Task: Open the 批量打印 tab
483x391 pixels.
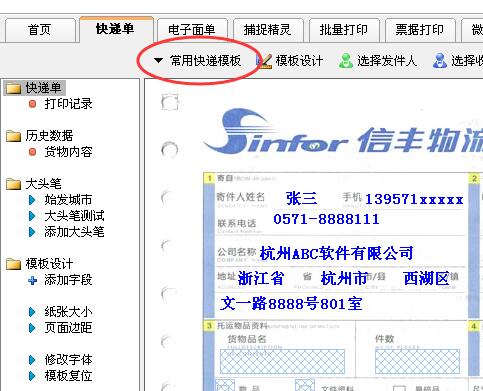Action: pos(344,30)
